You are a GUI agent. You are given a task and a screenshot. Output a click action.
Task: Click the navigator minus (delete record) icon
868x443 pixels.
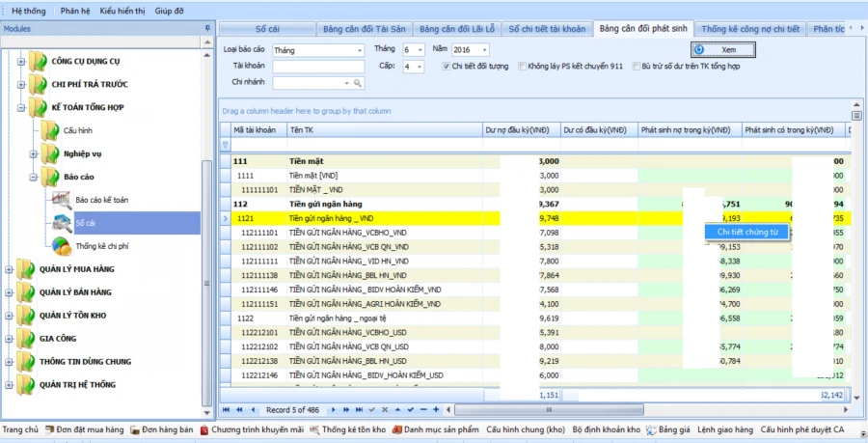coord(423,410)
